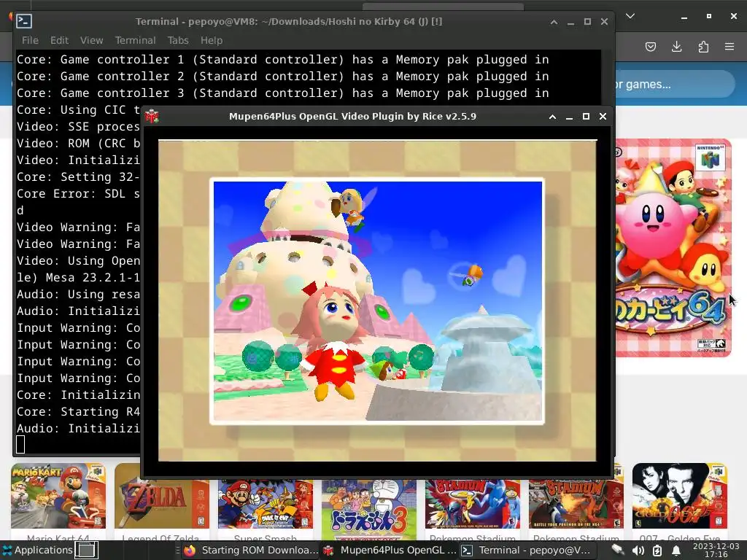Click the Mupen64Plus OpenGL Video Plugin title text

[352, 117]
